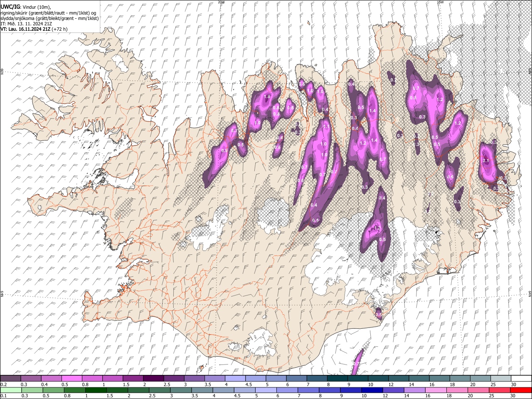
Task: Pick the 10 deep blue swatch in lower legend row
Action: pos(372,390)
